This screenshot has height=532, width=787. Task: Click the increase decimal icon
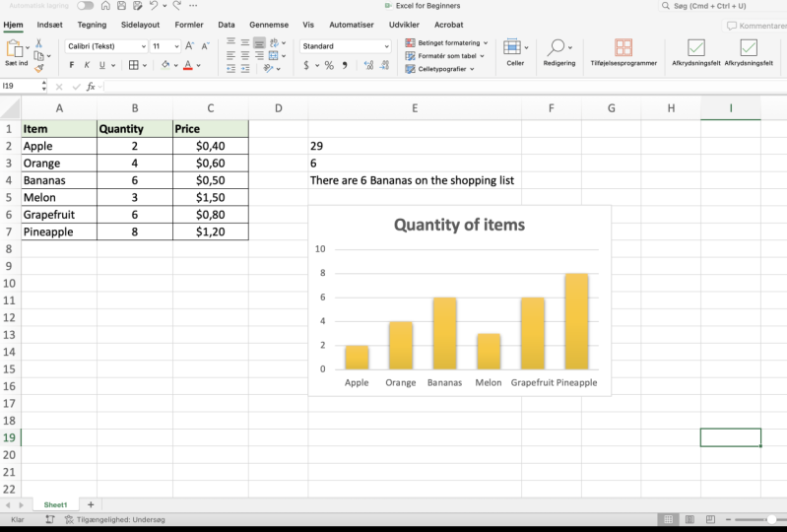click(369, 65)
